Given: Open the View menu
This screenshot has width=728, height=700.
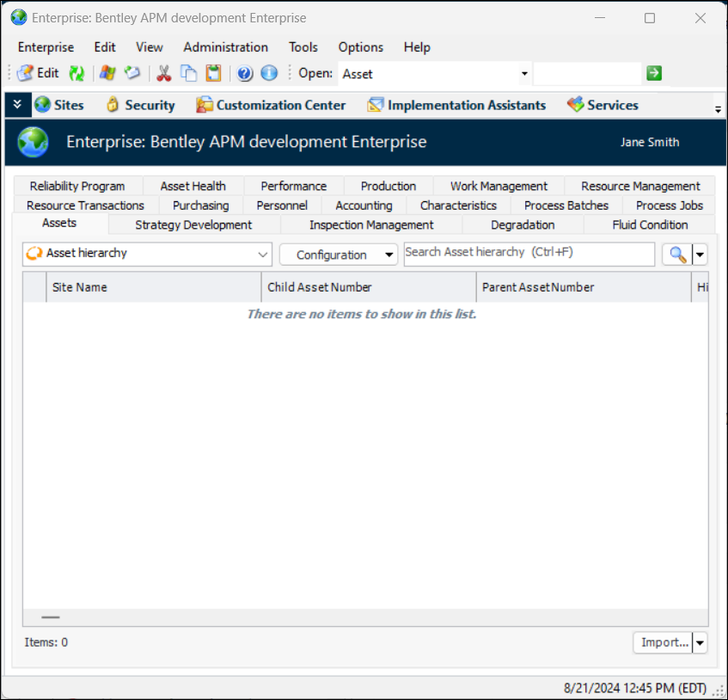Looking at the screenshot, I should click(x=149, y=47).
